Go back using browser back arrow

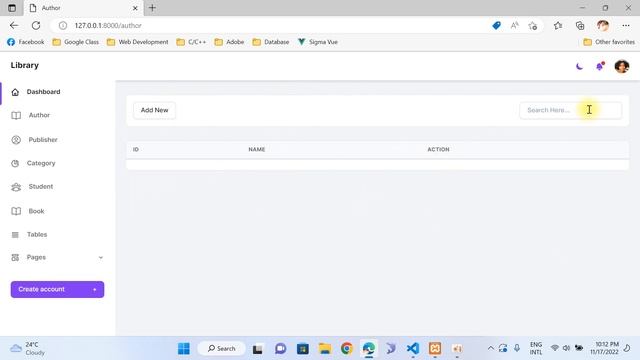[x=14, y=25]
